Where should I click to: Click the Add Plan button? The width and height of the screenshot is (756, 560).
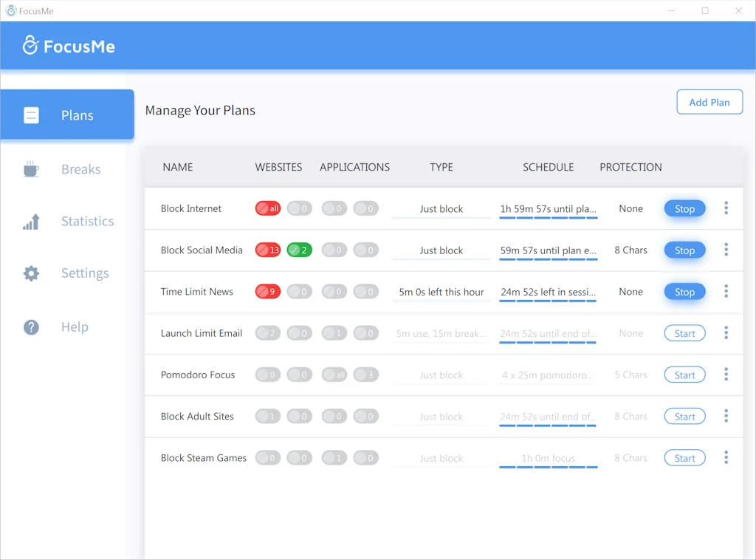[709, 102]
